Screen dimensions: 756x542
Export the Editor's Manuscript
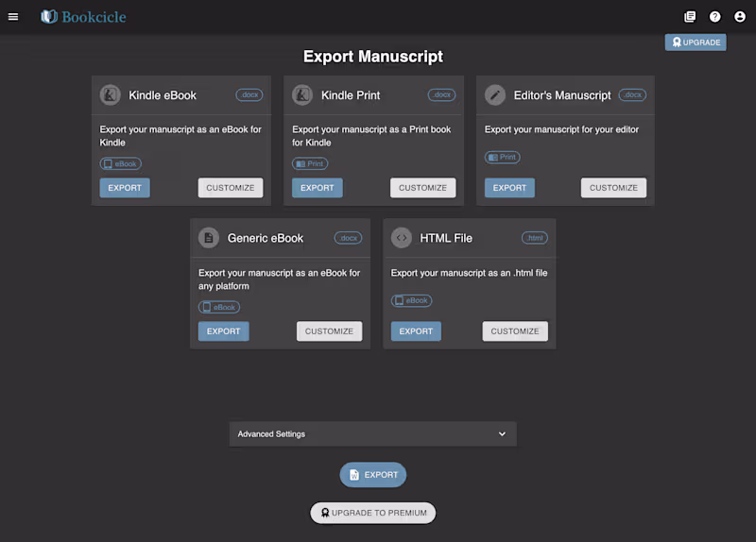click(509, 188)
